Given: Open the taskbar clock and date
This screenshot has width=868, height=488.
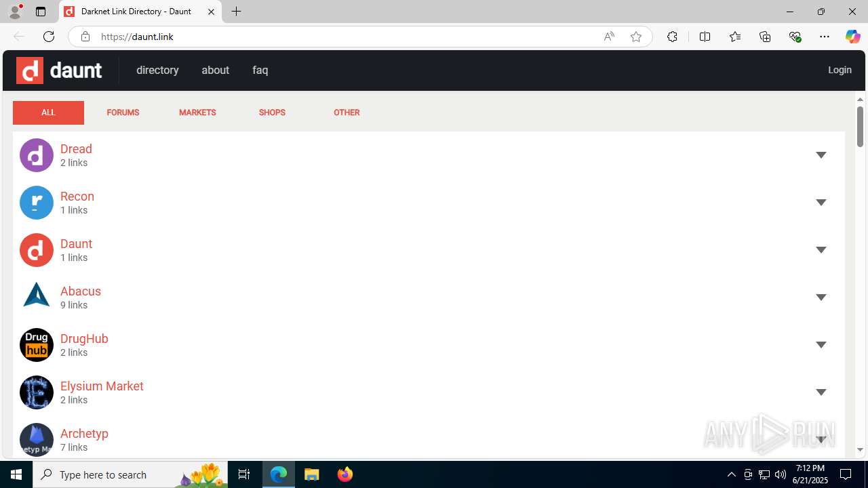Looking at the screenshot, I should (810, 474).
